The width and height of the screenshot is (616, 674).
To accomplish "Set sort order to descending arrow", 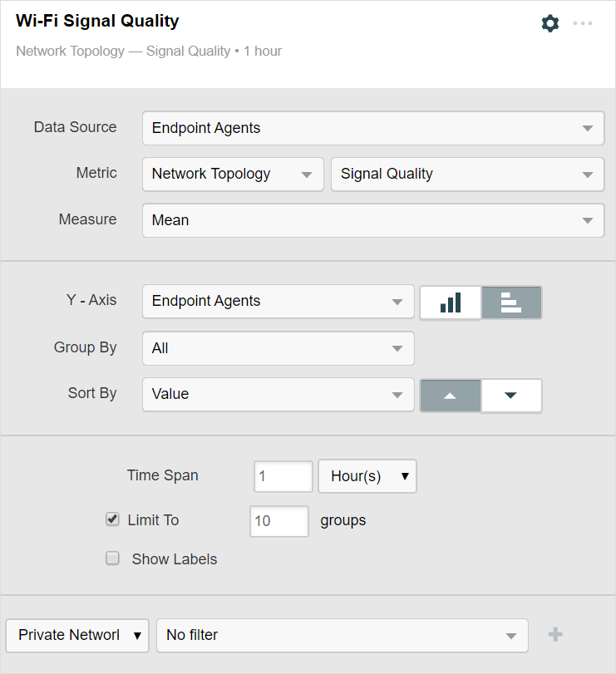I will click(x=511, y=396).
